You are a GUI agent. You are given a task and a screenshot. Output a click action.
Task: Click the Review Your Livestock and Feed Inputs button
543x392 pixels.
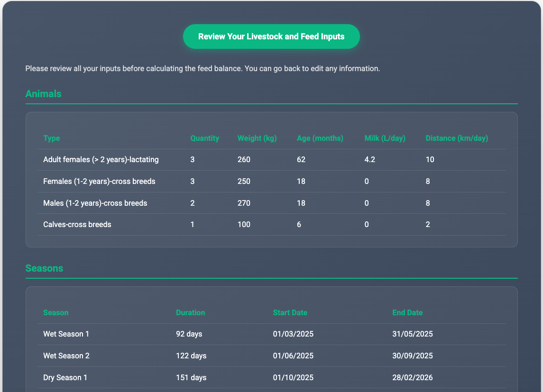[x=271, y=36]
